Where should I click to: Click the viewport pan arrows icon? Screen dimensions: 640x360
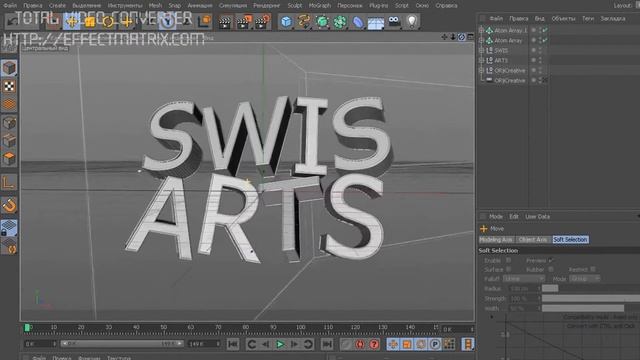[x=444, y=37]
